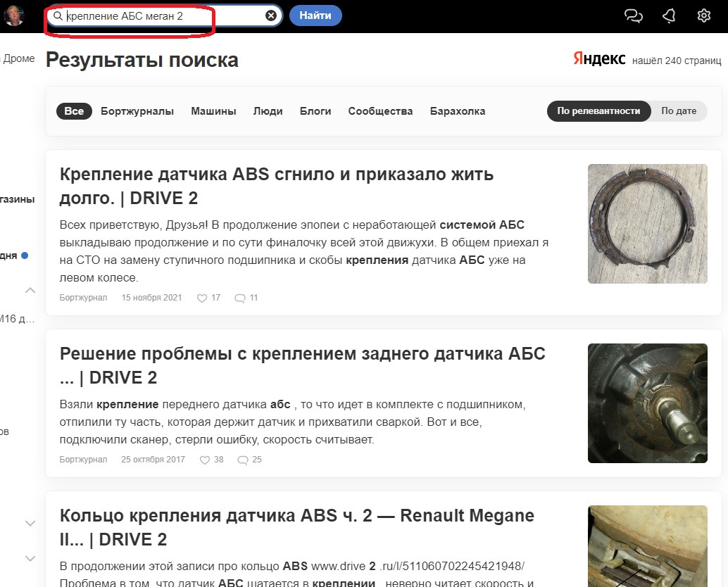The width and height of the screenshot is (728, 587).
Task: Open the settings gear icon
Action: (703, 14)
